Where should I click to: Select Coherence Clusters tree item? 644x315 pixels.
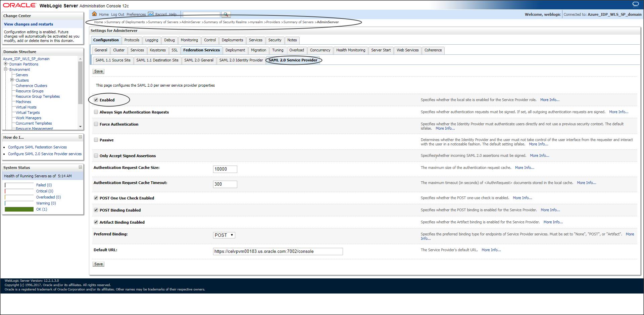(31, 86)
